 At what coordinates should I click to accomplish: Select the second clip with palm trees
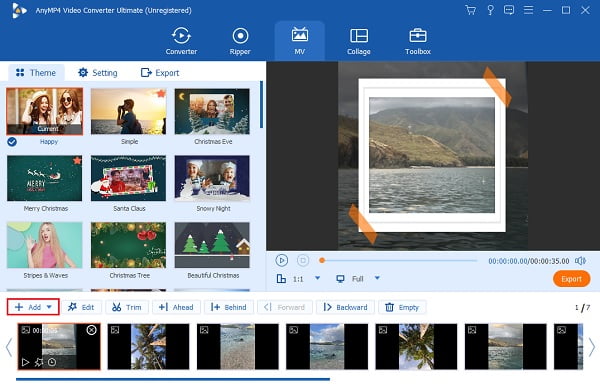pyautogui.click(x=148, y=347)
